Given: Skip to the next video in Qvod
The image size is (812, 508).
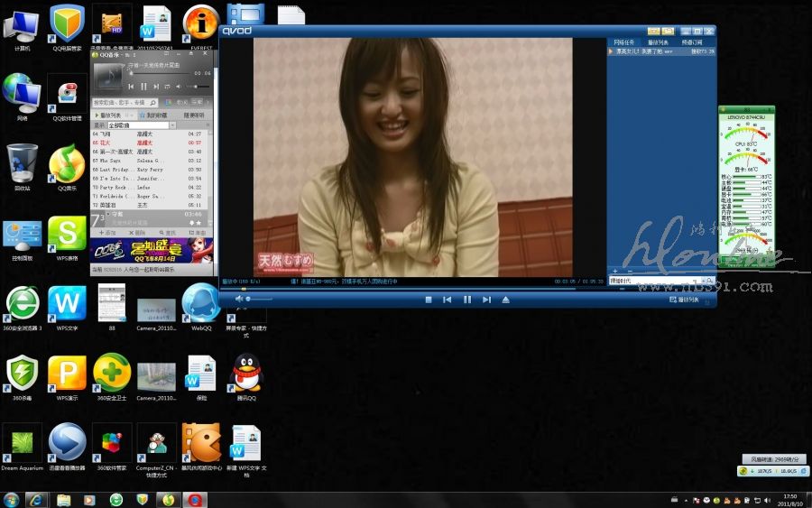Looking at the screenshot, I should coord(486,300).
